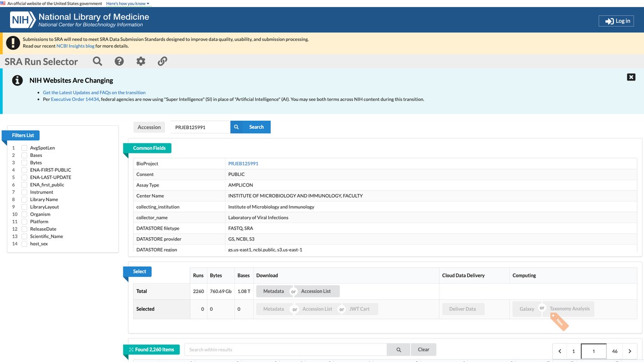
Task: Go to next results page arrow
Action: [x=630, y=351]
